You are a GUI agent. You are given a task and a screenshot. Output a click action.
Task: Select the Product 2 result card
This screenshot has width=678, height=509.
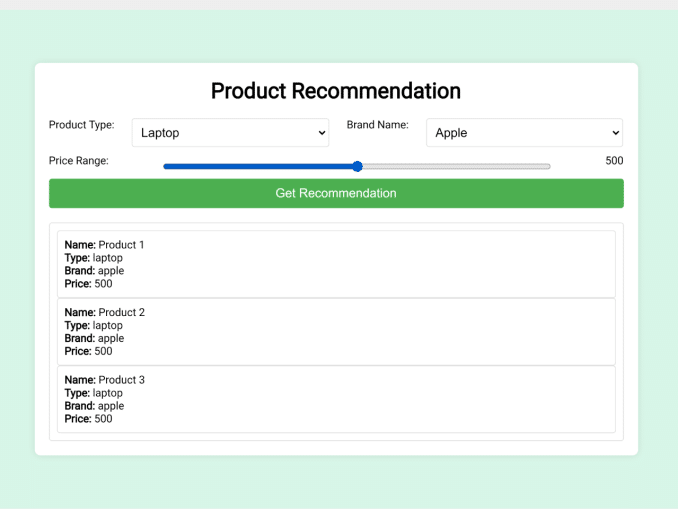click(336, 331)
